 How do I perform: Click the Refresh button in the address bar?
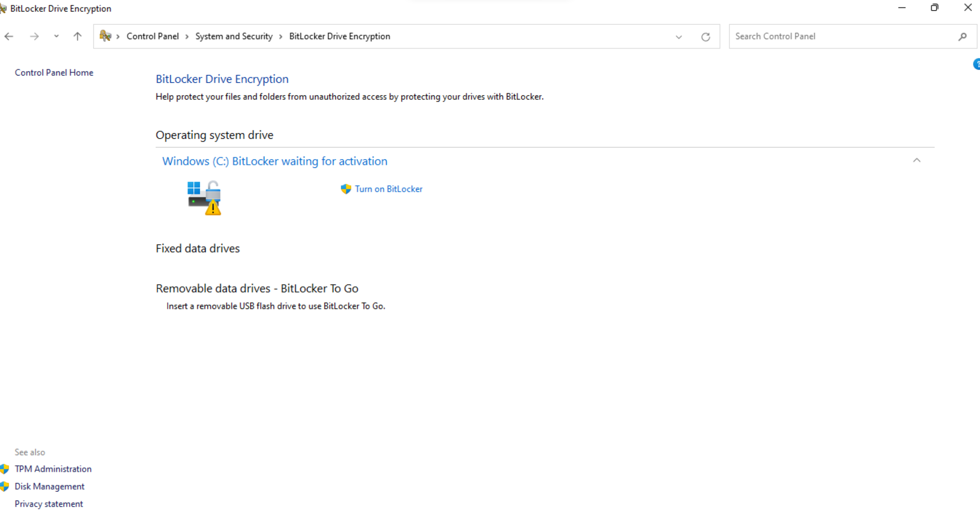(x=706, y=37)
